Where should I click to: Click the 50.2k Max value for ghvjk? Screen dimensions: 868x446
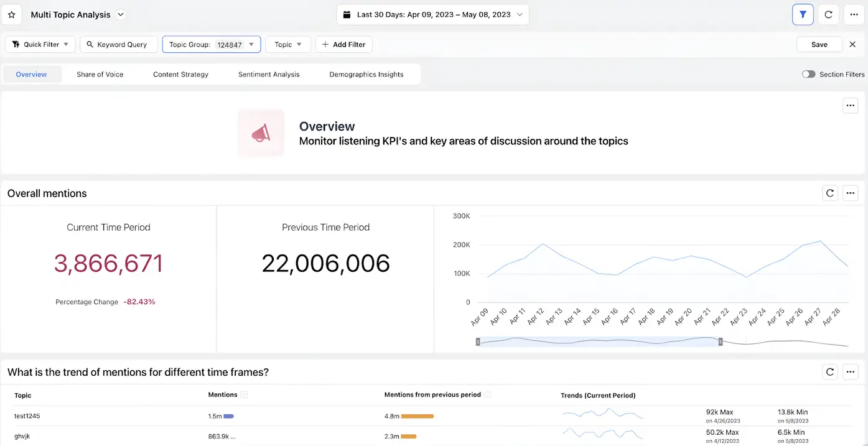tap(722, 432)
